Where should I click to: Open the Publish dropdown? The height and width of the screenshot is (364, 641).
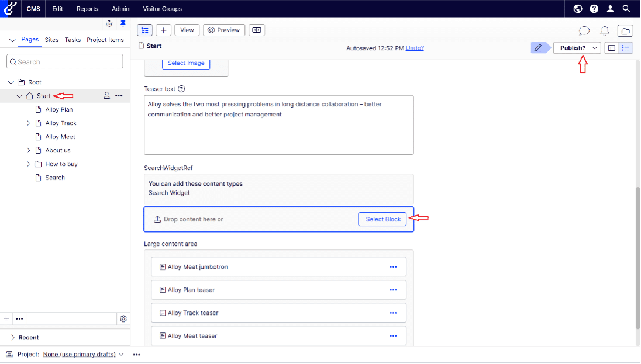pos(595,48)
